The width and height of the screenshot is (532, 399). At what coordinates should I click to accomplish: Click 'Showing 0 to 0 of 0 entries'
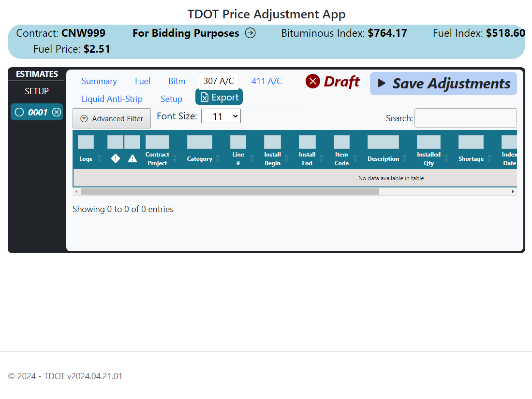point(123,209)
